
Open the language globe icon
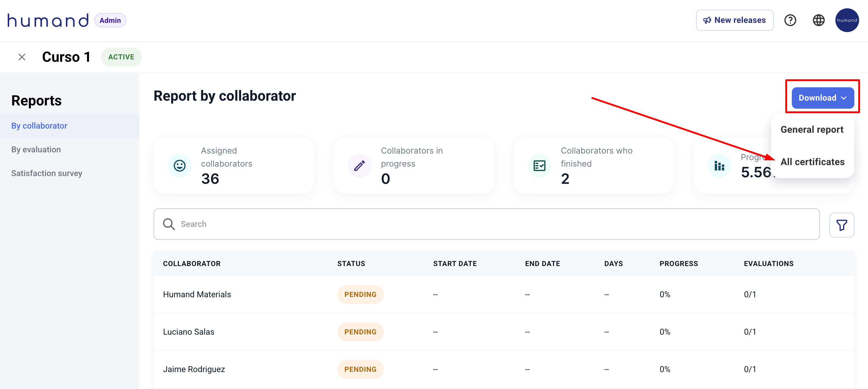point(818,20)
